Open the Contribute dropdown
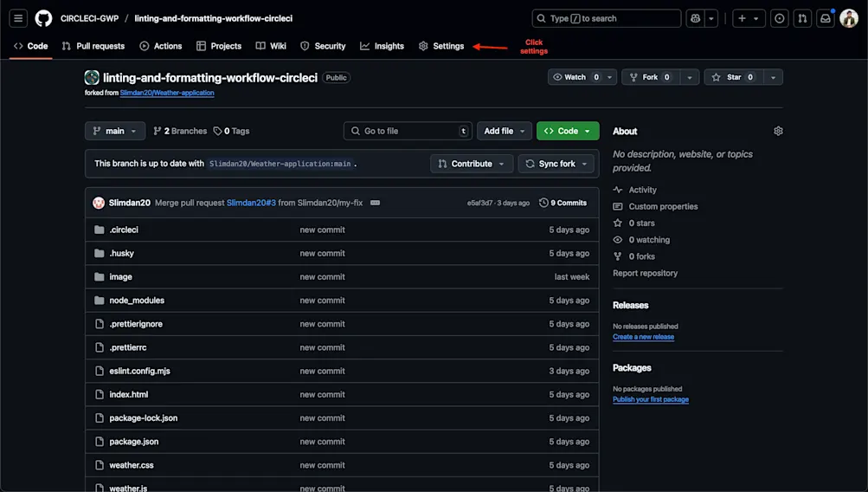This screenshot has height=492, width=868. coord(472,164)
